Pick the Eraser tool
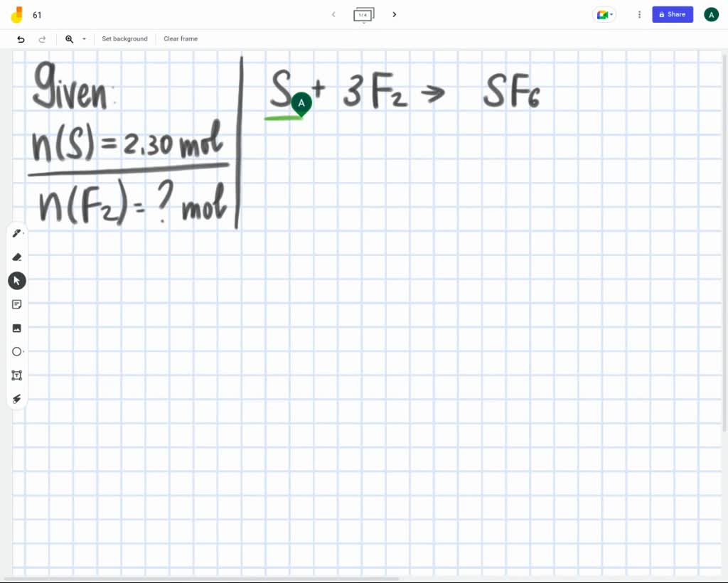Viewport: 728px width, 583px height. 17,257
